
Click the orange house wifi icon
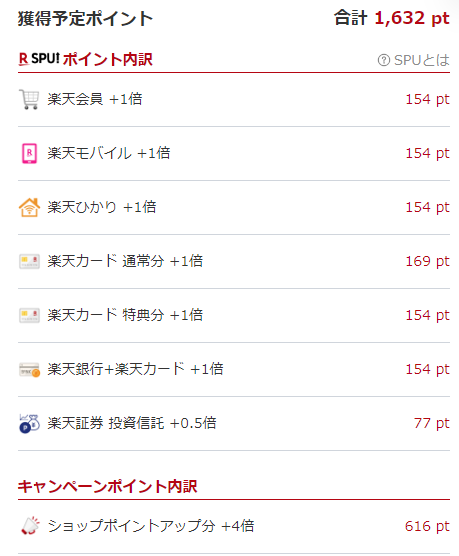pyautogui.click(x=29, y=207)
